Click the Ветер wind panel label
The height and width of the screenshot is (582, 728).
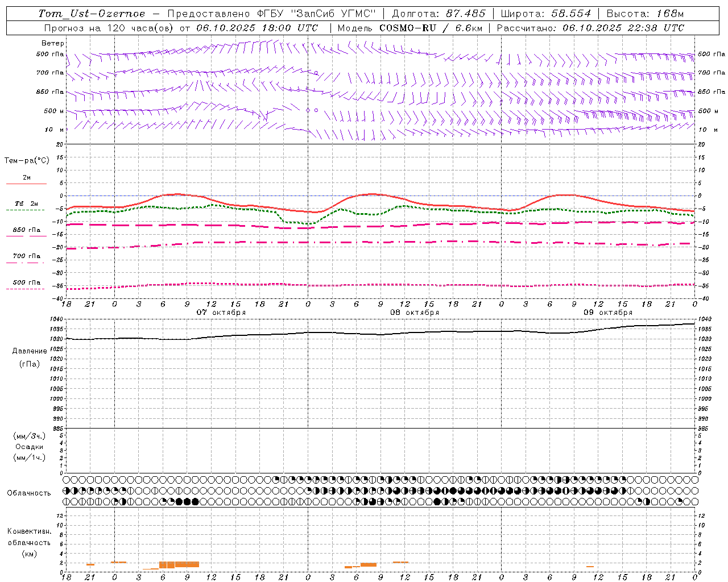point(53,43)
